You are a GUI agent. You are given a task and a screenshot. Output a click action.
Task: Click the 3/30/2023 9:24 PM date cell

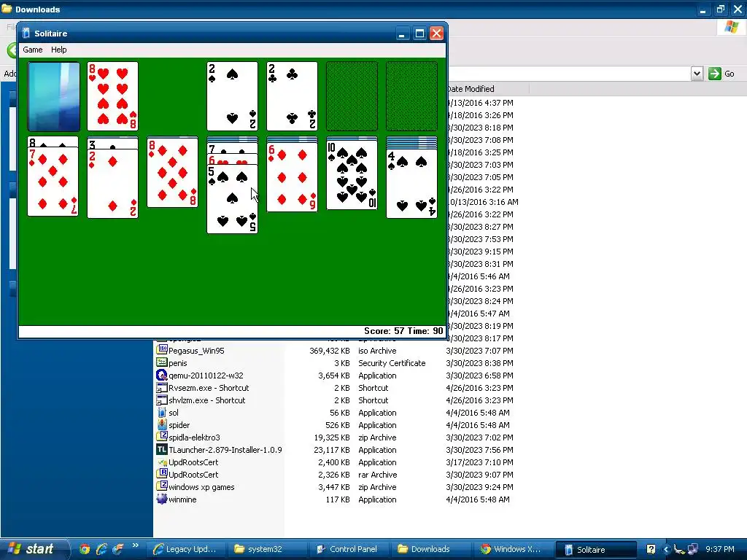479,486
